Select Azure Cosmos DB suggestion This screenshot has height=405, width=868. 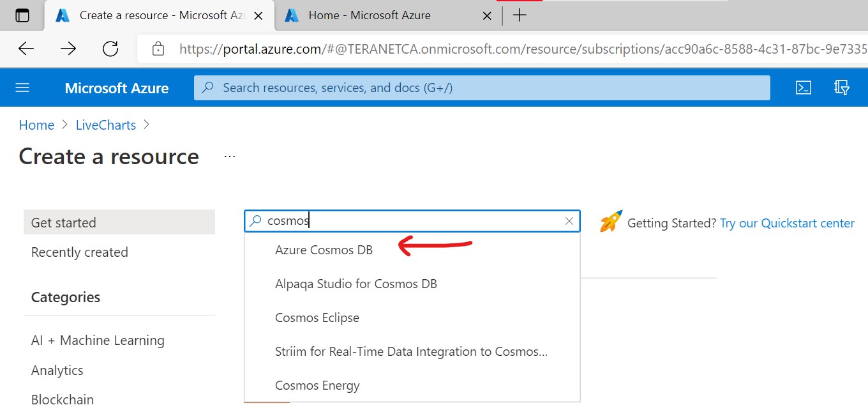(324, 250)
